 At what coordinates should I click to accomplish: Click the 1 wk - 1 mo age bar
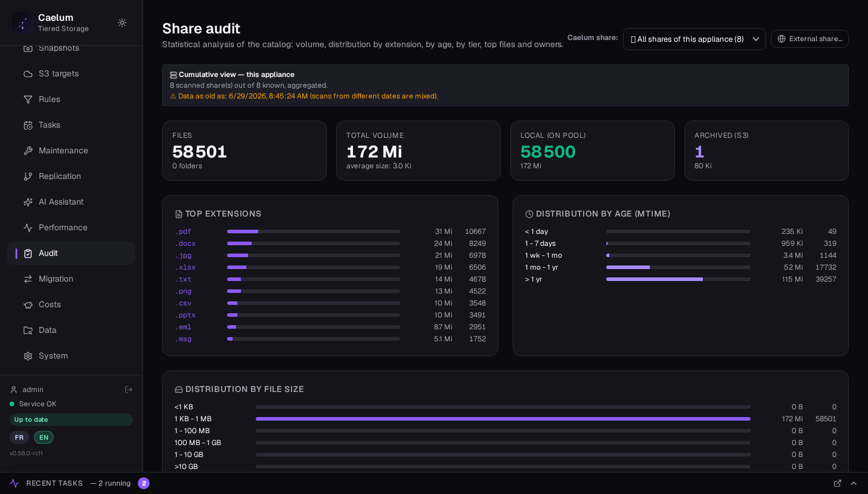[678, 255]
